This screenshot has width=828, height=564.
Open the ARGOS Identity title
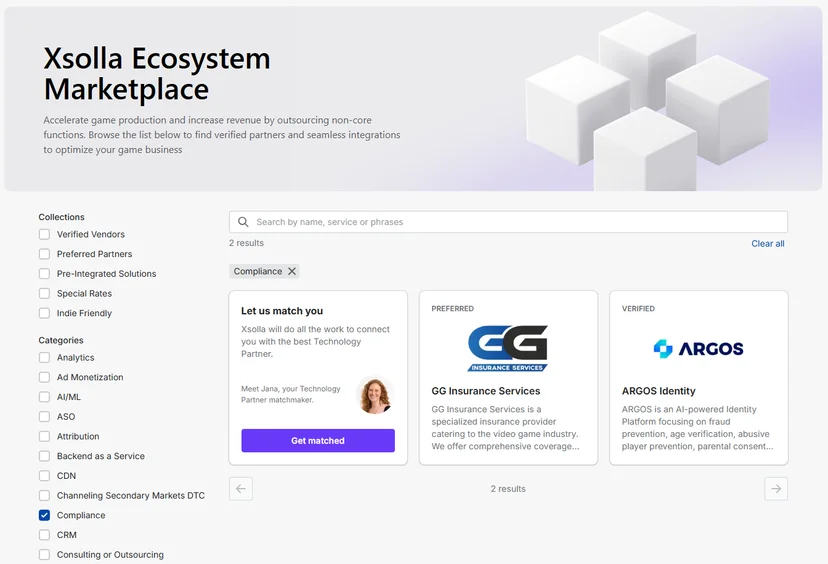pyautogui.click(x=658, y=391)
